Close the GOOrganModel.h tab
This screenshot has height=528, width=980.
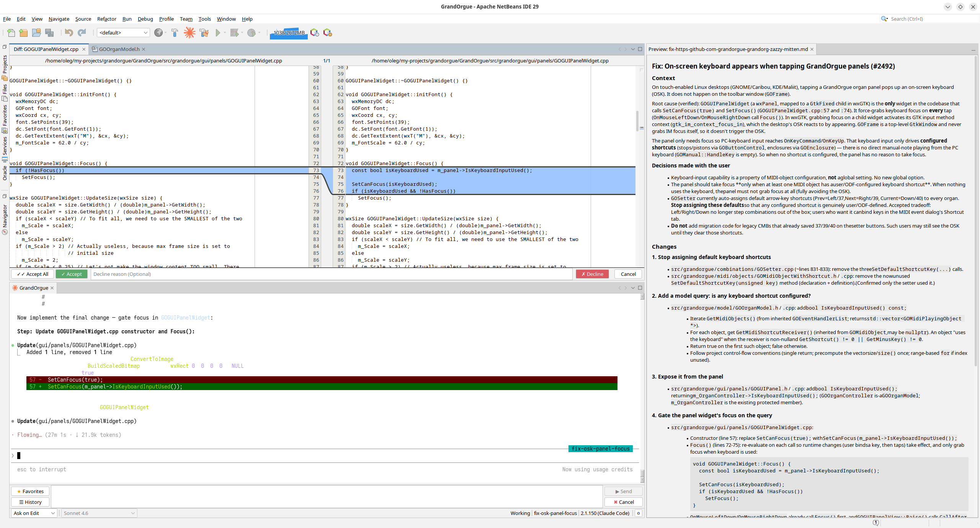click(144, 49)
